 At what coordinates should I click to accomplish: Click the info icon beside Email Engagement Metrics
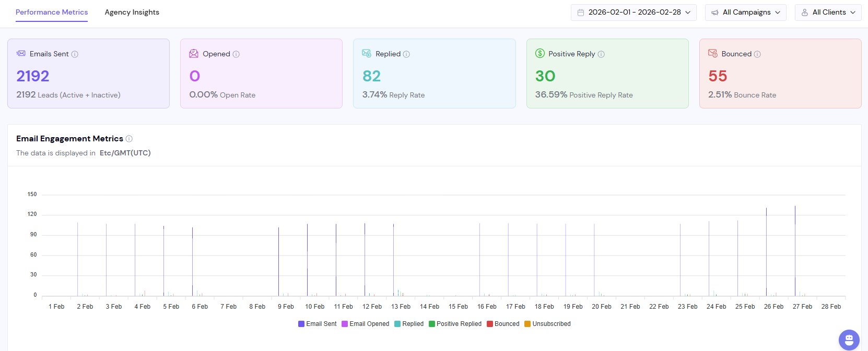pyautogui.click(x=129, y=139)
